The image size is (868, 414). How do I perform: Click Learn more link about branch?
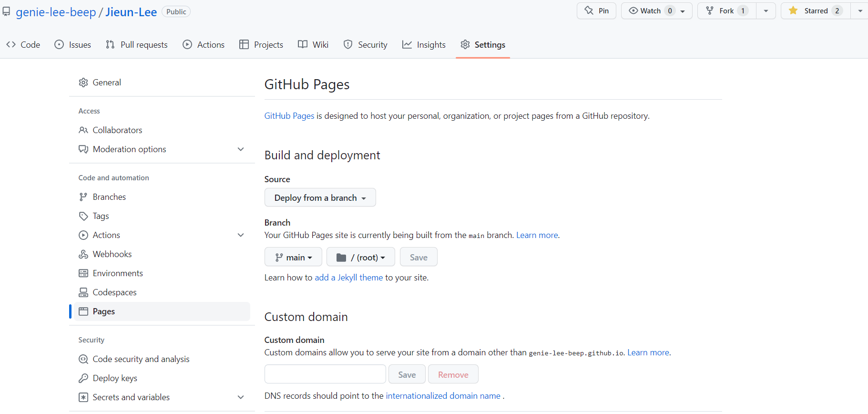point(537,235)
